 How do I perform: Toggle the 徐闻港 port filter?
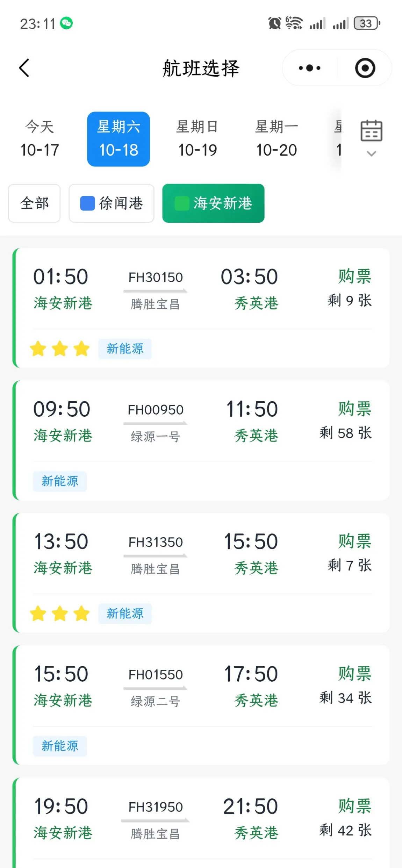[x=112, y=203]
